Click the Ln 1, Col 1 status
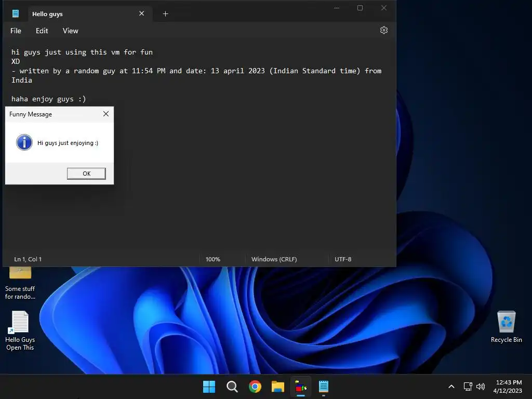 [28, 259]
